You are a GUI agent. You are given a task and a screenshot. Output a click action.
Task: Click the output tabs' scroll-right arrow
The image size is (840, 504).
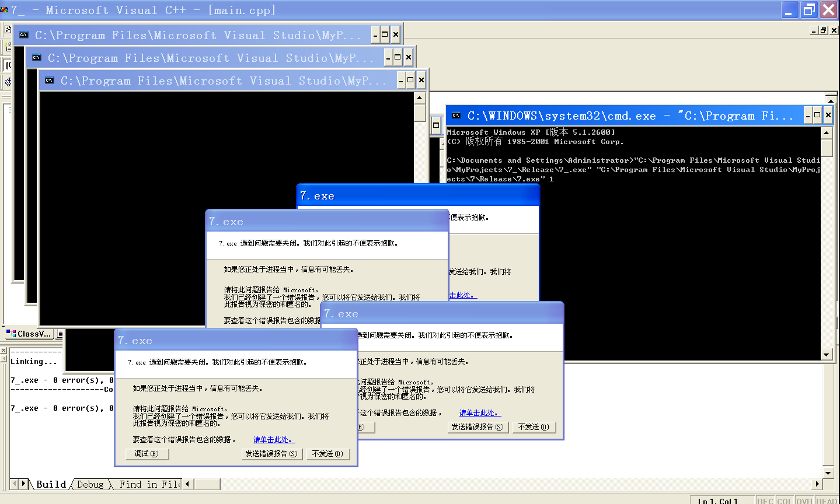24,484
